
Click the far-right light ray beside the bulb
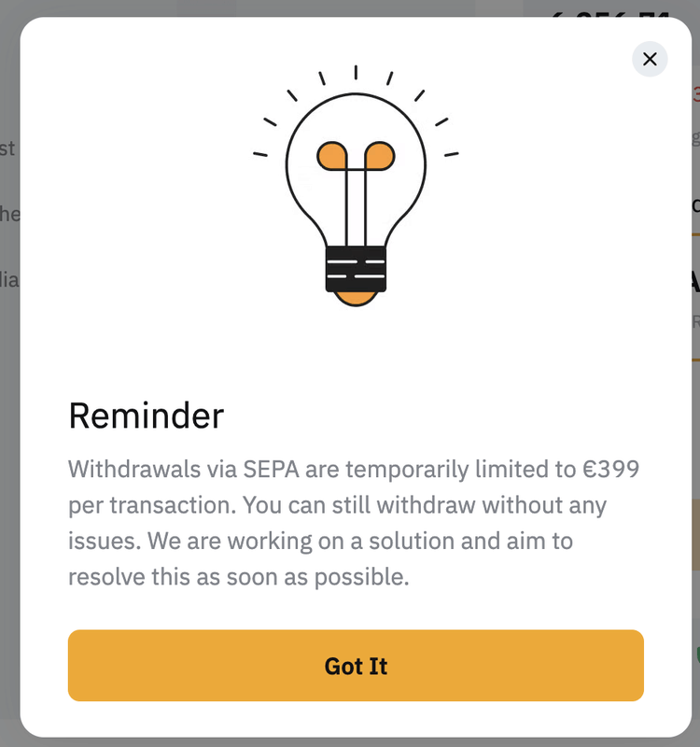[452, 154]
